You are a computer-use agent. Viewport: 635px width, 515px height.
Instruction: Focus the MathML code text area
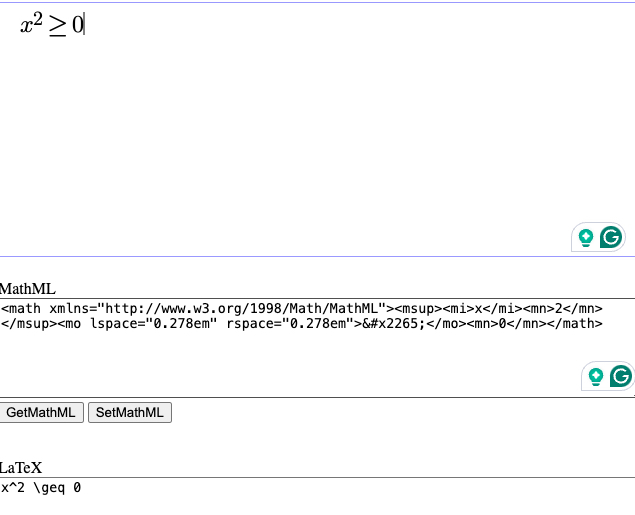tap(318, 348)
